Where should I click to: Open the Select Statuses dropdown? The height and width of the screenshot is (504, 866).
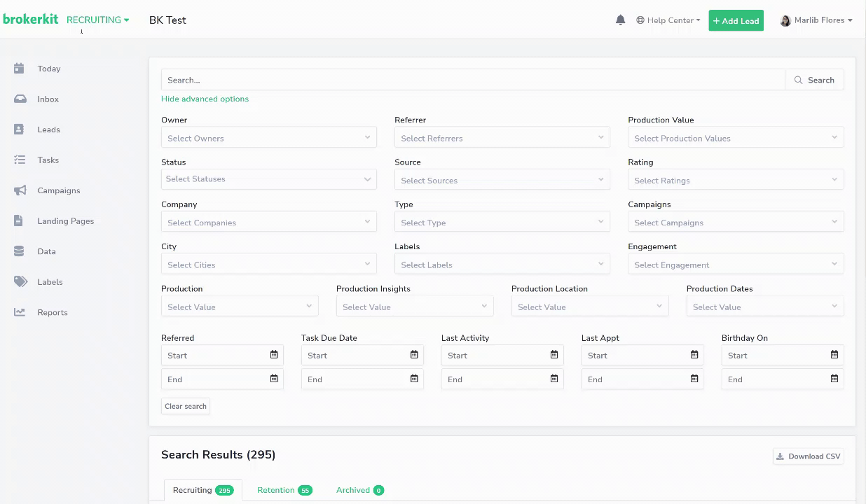[268, 179]
